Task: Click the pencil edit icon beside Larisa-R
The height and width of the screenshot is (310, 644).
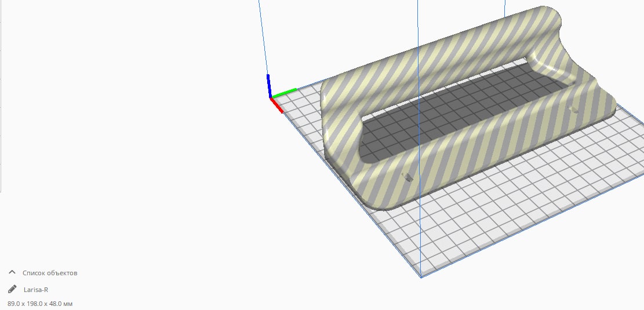Action: pos(12,289)
